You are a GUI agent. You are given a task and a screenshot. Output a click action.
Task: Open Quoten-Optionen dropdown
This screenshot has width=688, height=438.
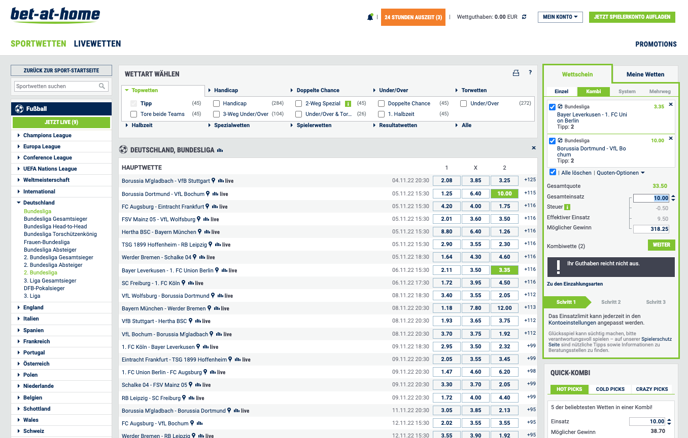(x=620, y=173)
